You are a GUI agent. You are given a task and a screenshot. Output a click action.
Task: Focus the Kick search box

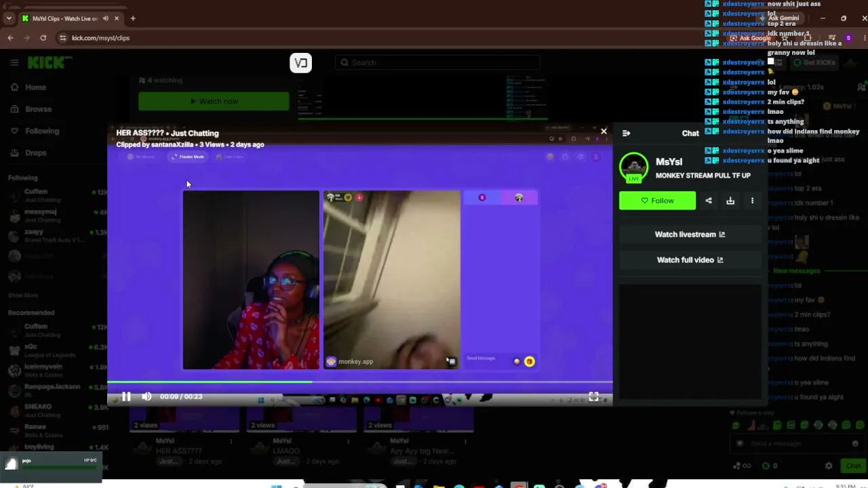[437, 62]
